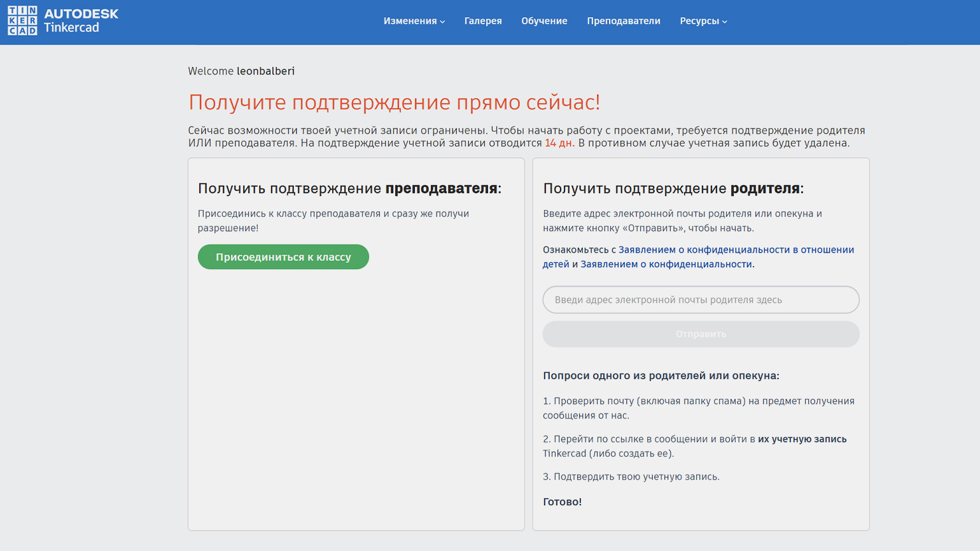Open the Изменения menu

410,21
